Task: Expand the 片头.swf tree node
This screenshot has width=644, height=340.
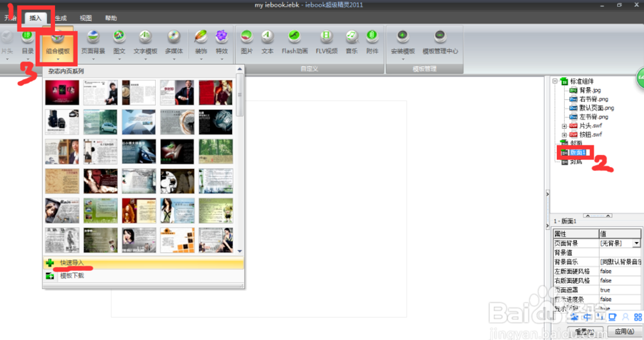Action: [x=564, y=126]
